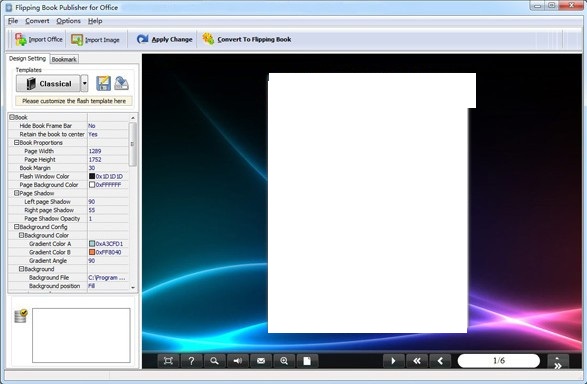Collapse the Background Config node

click(x=16, y=227)
